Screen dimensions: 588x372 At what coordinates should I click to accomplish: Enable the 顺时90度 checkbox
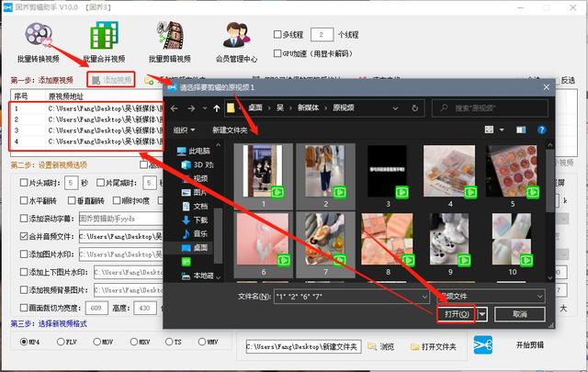point(117,200)
